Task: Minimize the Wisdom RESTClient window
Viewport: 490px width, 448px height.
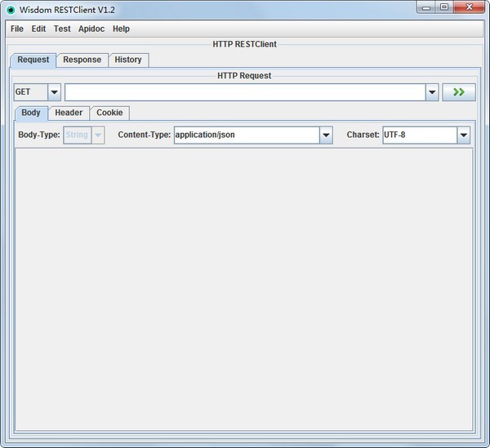Action: pos(426,7)
